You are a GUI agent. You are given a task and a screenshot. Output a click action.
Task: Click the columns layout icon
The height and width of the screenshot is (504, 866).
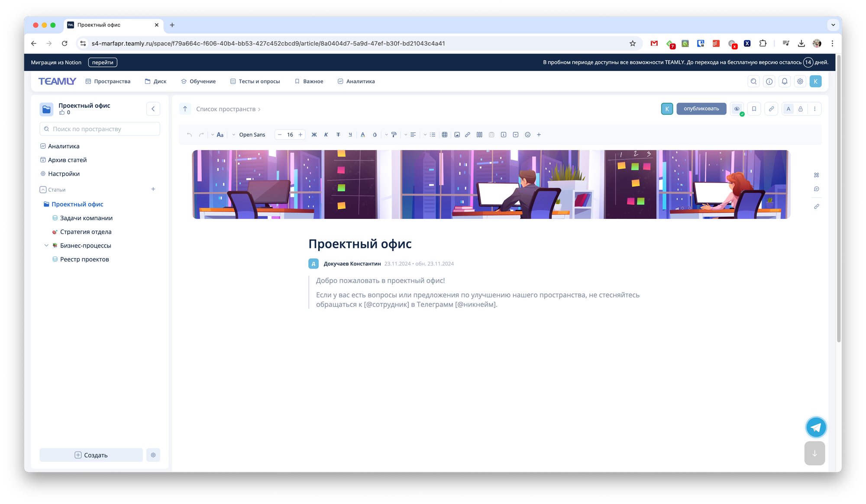pyautogui.click(x=479, y=135)
